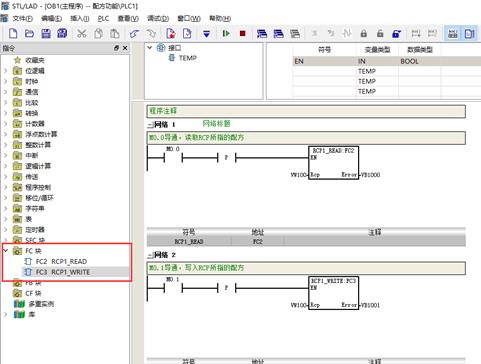Click the grey network block icon
This screenshot has width=481, height=364.
(x=295, y=33)
